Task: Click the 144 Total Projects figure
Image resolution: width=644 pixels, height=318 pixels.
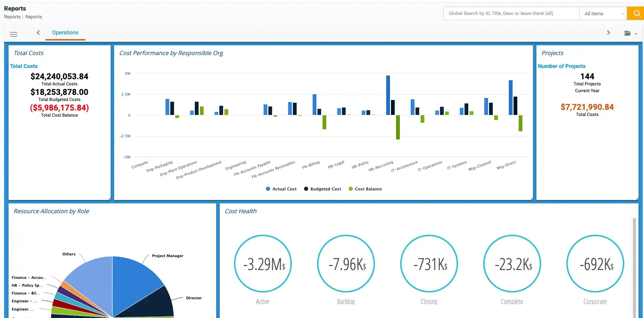Action: (587, 77)
